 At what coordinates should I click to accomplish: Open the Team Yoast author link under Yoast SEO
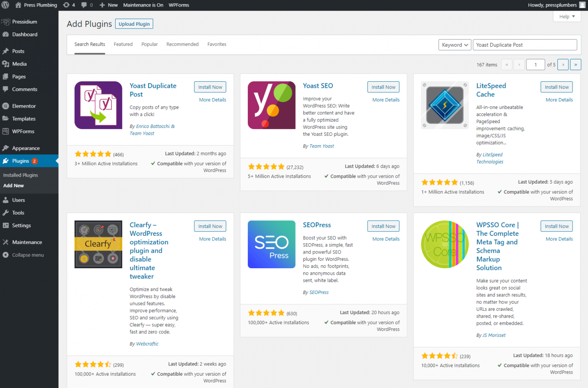coord(322,146)
